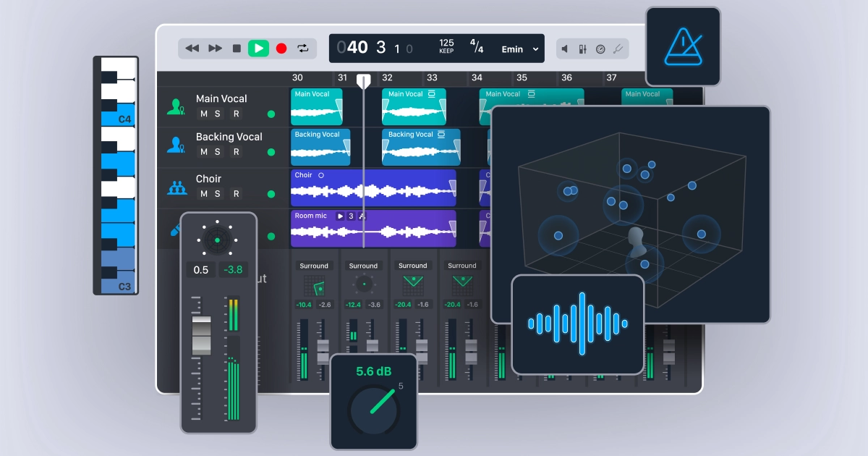Click the play icon on Room mic clip
The width and height of the screenshot is (868, 456).
click(x=340, y=216)
